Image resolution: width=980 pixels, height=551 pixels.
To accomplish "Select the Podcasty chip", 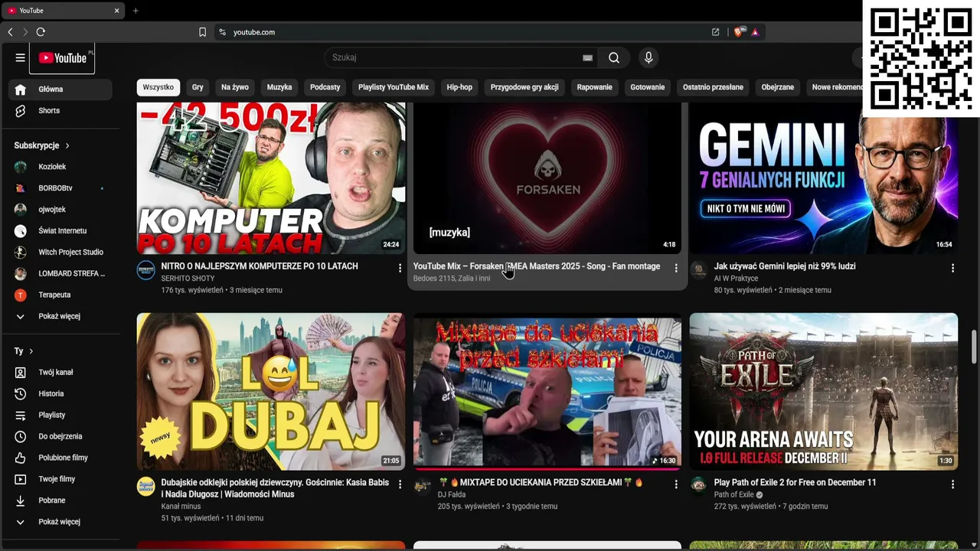I will tap(325, 87).
